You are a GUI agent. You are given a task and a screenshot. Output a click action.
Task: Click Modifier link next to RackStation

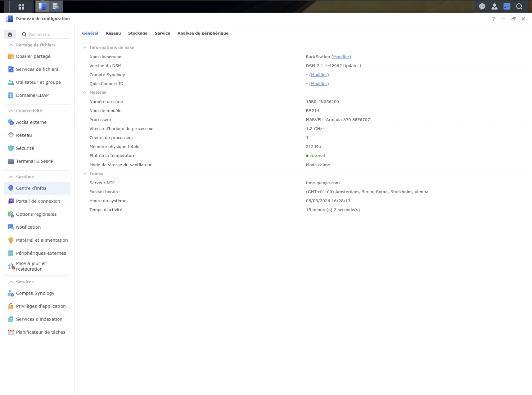(341, 57)
